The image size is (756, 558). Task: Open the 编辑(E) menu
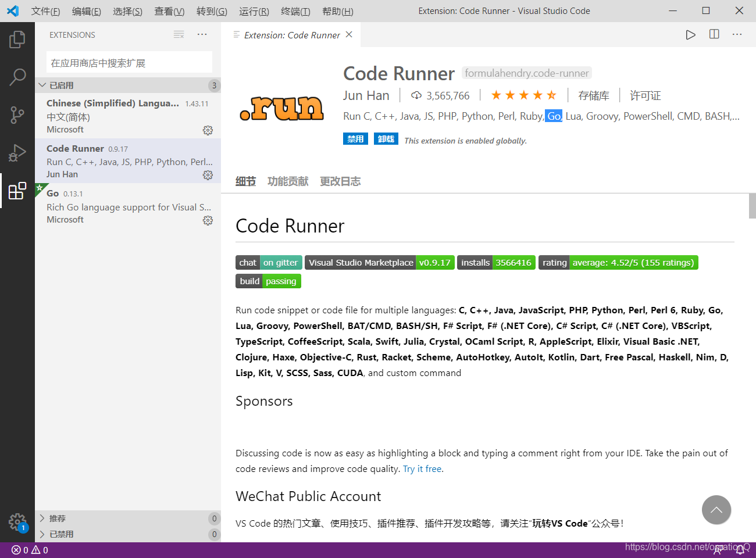pos(87,11)
